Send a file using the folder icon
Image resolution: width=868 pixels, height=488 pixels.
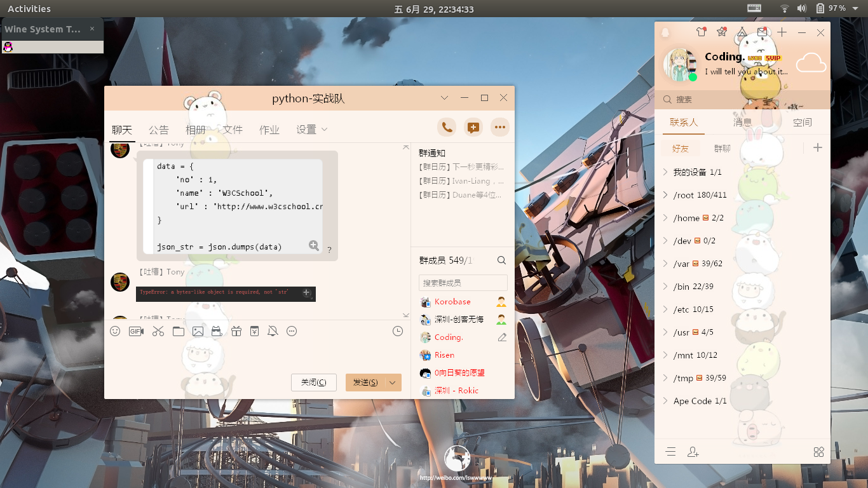pyautogui.click(x=178, y=331)
